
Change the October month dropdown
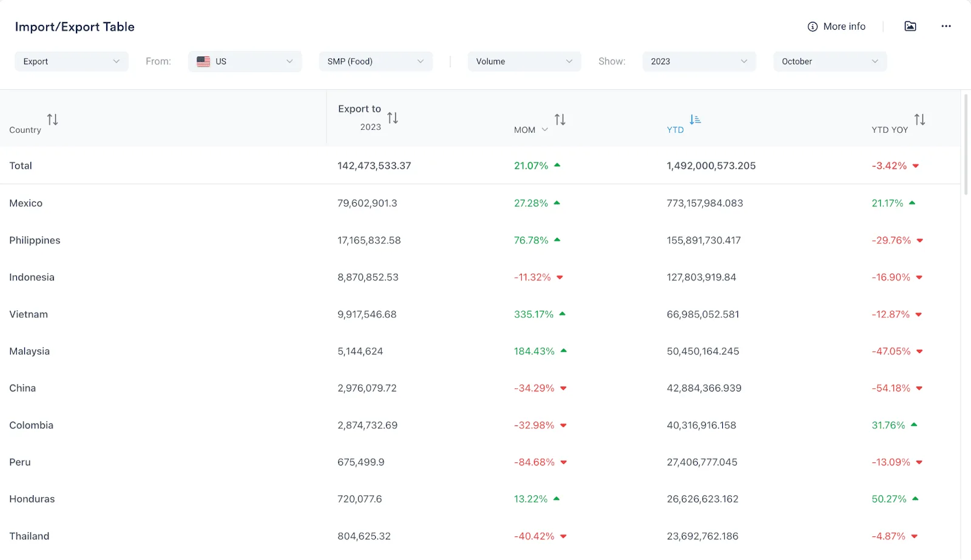(x=830, y=61)
